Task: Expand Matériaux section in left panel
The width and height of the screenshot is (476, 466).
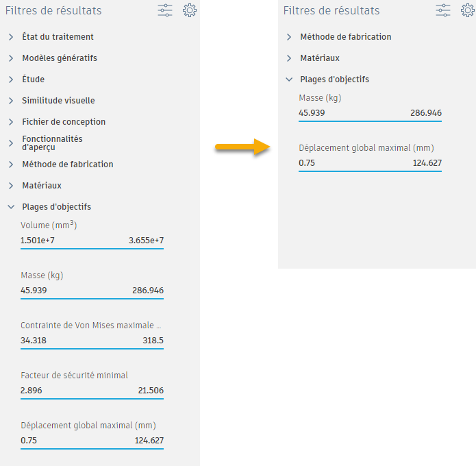Action: [x=41, y=186]
